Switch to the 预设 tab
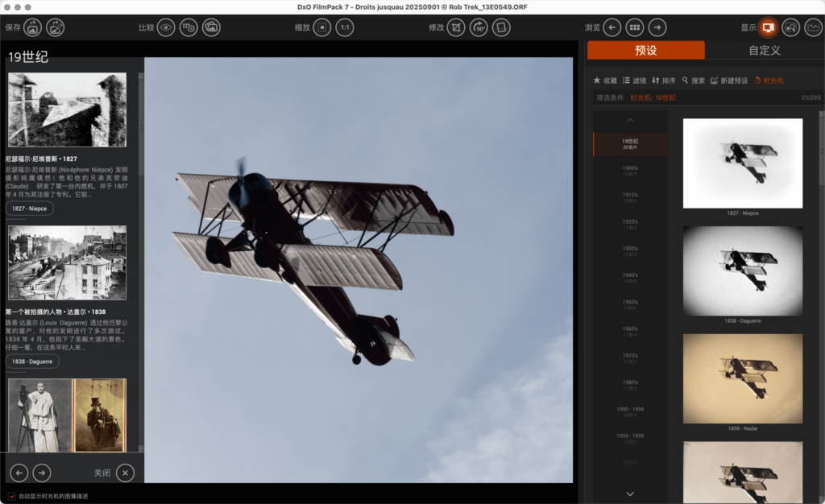The height and width of the screenshot is (504, 825). coord(645,51)
